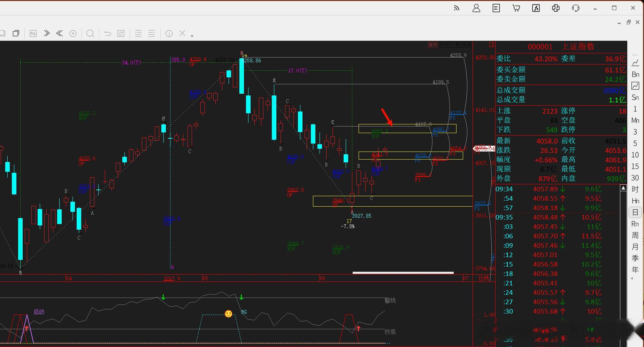This screenshot has width=644, height=347.
Task: Restore the inner child window
Action: (628, 22)
